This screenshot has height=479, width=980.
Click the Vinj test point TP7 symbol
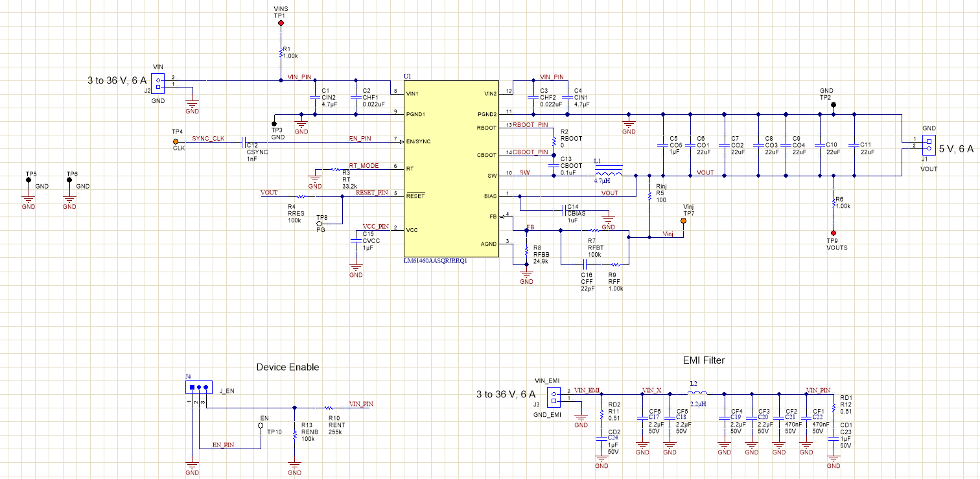pos(683,220)
